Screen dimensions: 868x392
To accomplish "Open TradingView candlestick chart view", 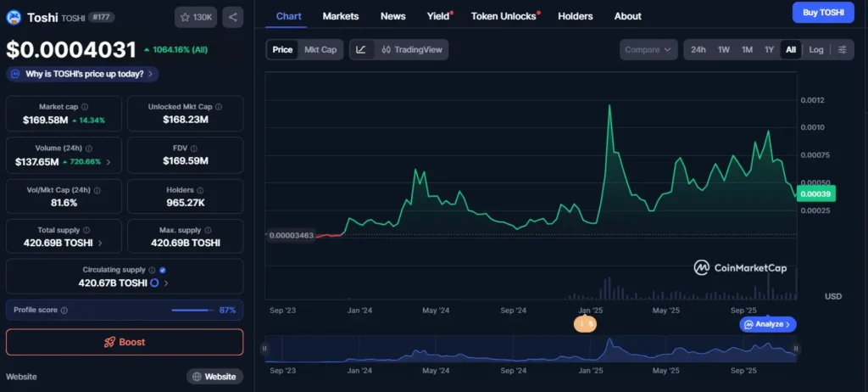I will pos(412,50).
